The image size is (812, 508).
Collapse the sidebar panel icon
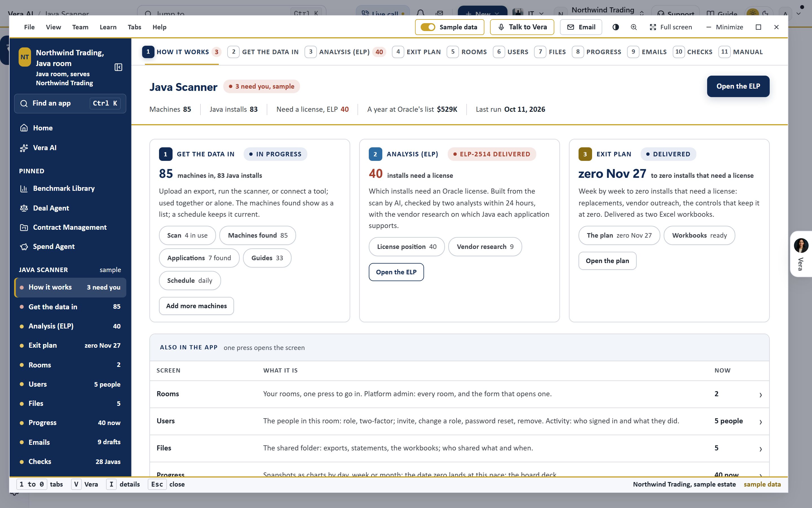click(118, 67)
